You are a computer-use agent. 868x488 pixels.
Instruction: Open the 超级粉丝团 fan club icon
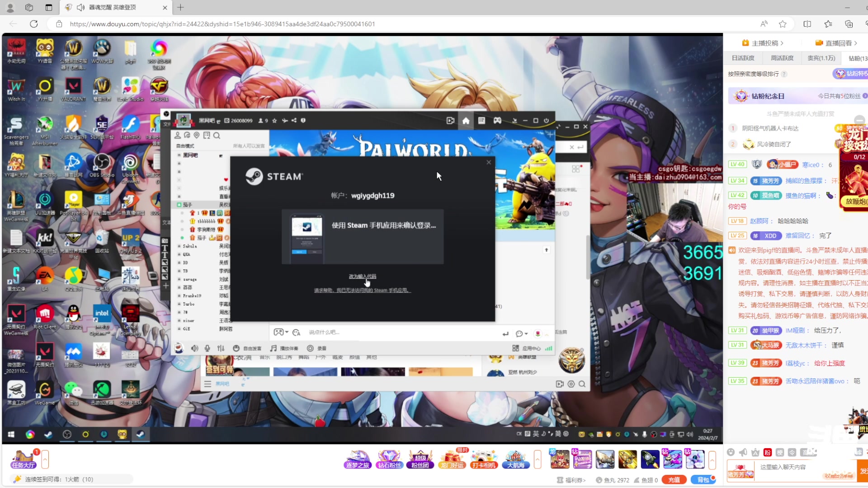tap(420, 460)
